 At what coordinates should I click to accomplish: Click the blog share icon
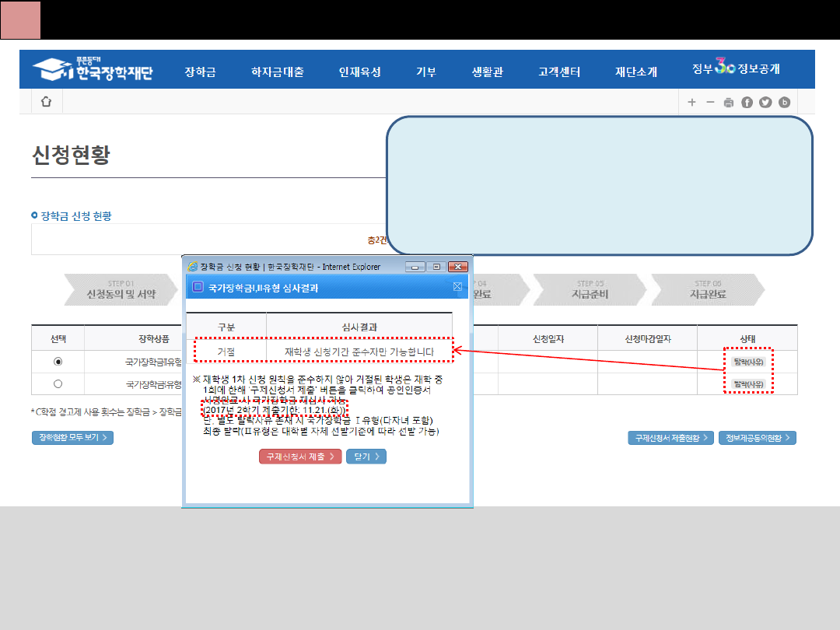coord(784,103)
